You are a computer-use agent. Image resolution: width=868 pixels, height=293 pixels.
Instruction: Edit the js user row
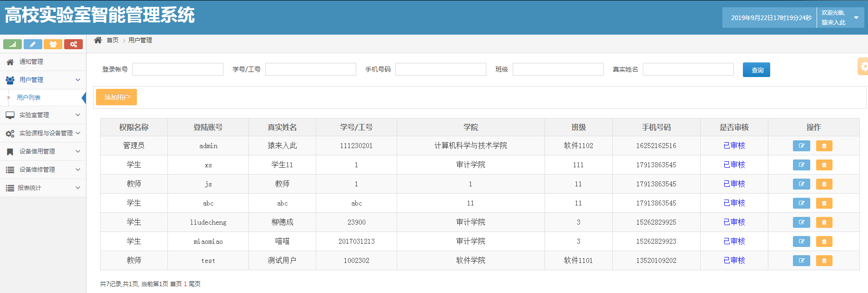(x=802, y=184)
